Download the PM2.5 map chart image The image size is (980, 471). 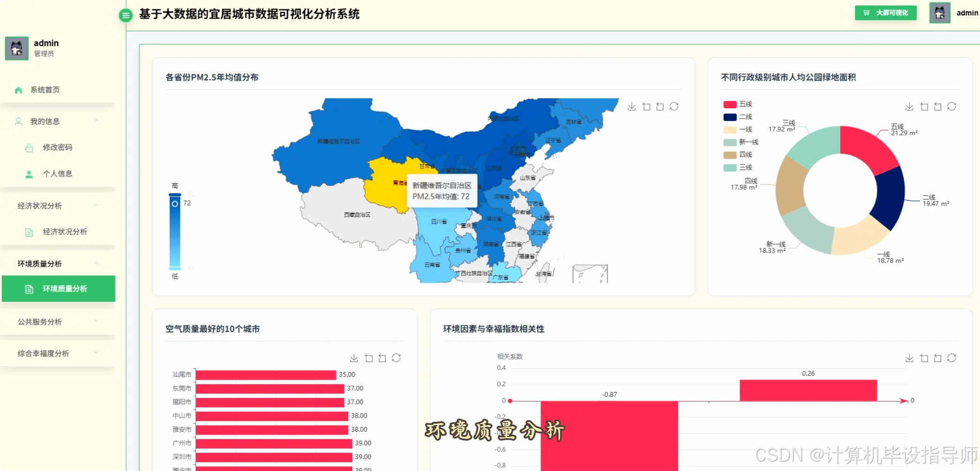(x=632, y=106)
